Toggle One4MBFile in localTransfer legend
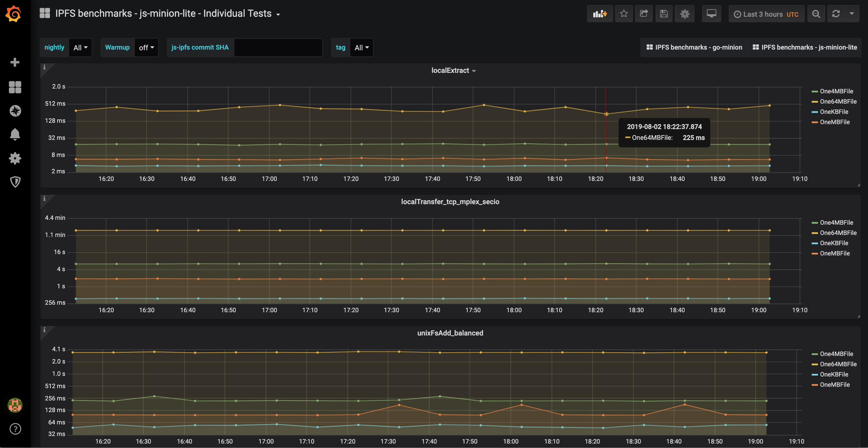This screenshot has width=868, height=448. (837, 223)
